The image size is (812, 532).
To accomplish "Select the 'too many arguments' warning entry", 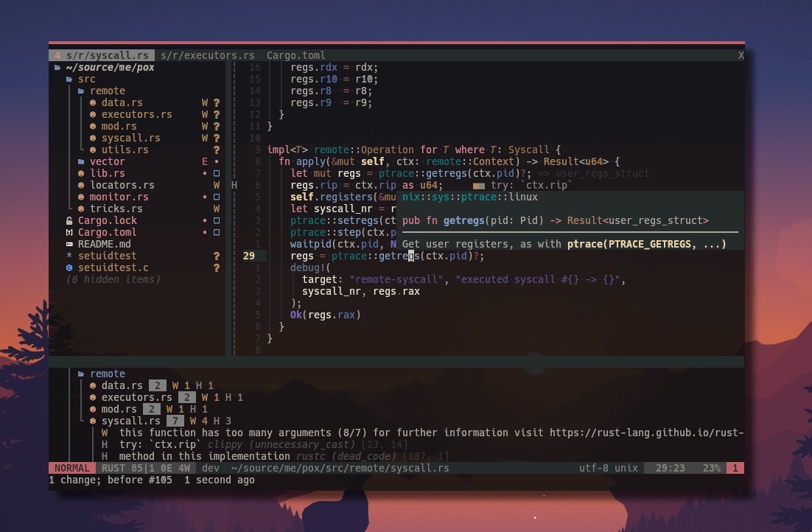I will pos(422,433).
